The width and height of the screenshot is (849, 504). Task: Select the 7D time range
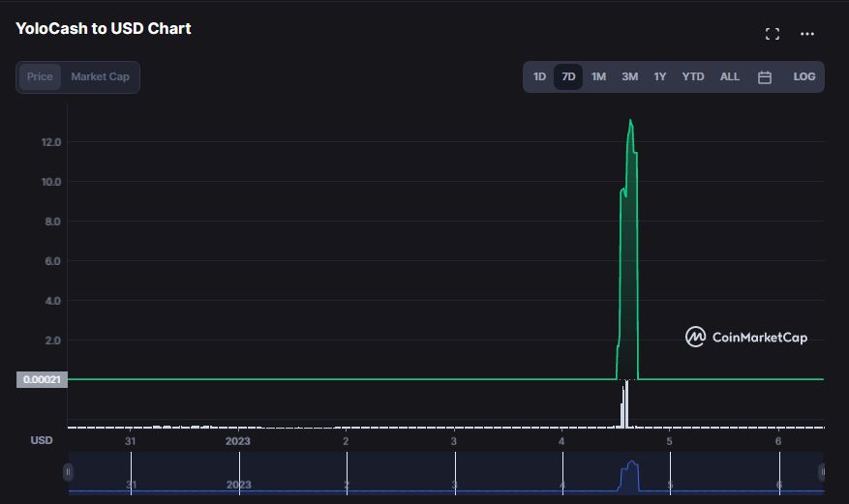pos(568,76)
